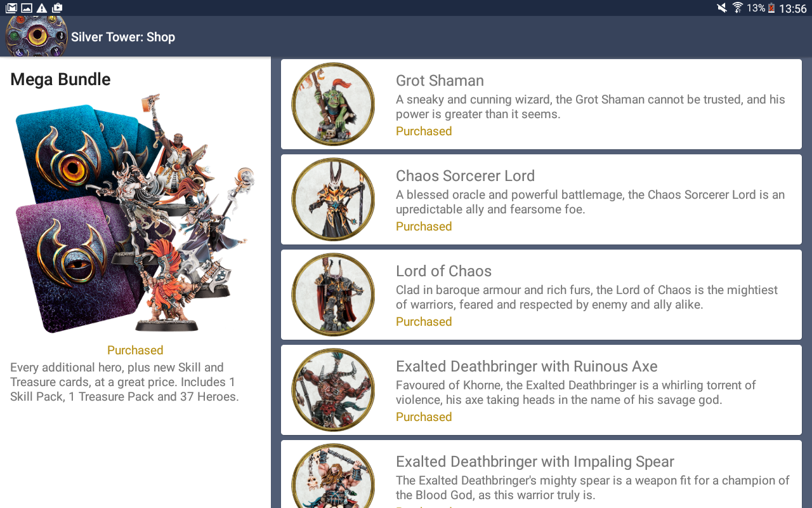Image resolution: width=812 pixels, height=508 pixels.
Task: Open the Grot Shaman hero portrait
Action: point(333,104)
